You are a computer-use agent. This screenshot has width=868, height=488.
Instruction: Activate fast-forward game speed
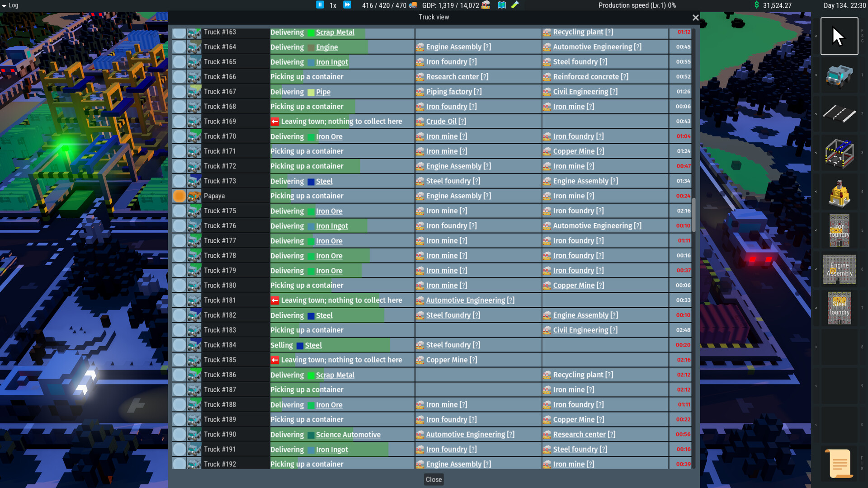pos(347,5)
